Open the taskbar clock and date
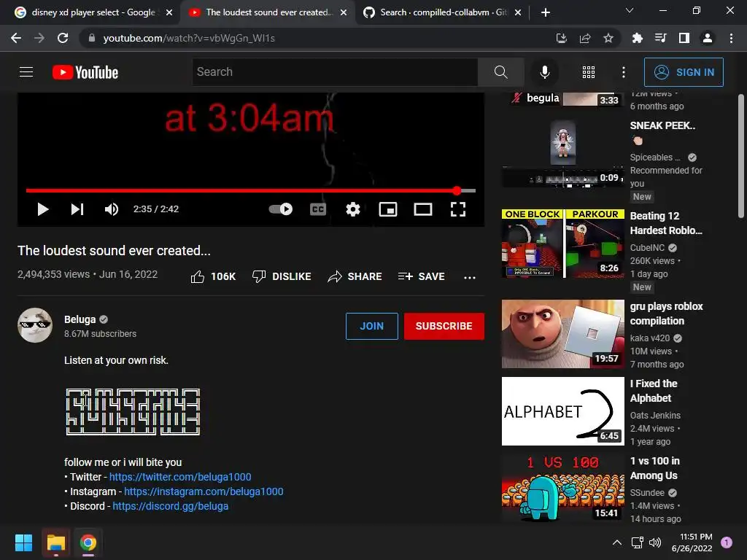The height and width of the screenshot is (560, 747). pyautogui.click(x=692, y=542)
